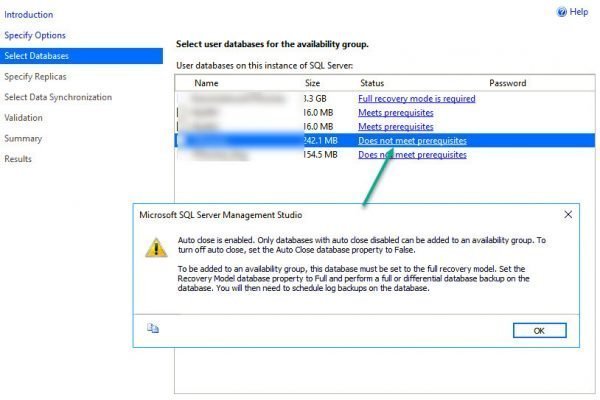Open highlighted 'Does not meet prerequisites' link
This screenshot has width=600, height=400.
[x=412, y=141]
